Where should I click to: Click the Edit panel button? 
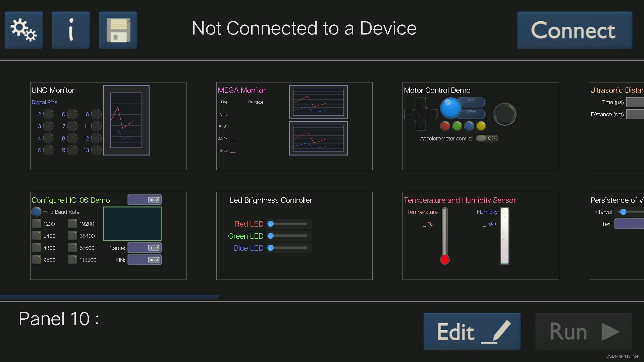(472, 331)
